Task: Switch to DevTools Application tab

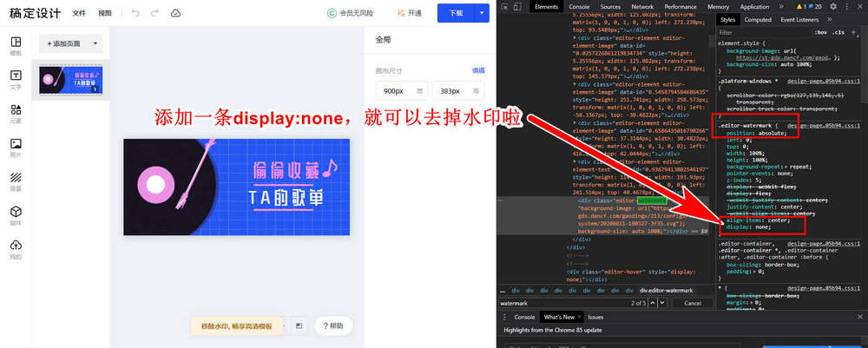Action: point(755,7)
